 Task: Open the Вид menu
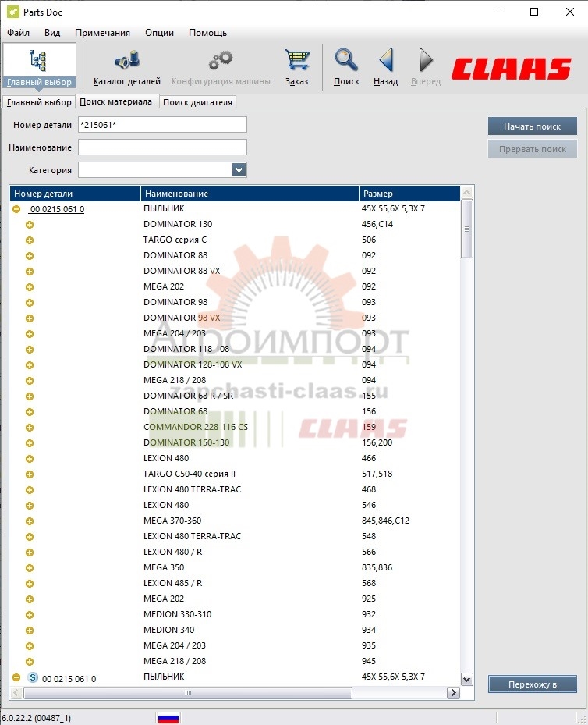[x=52, y=33]
